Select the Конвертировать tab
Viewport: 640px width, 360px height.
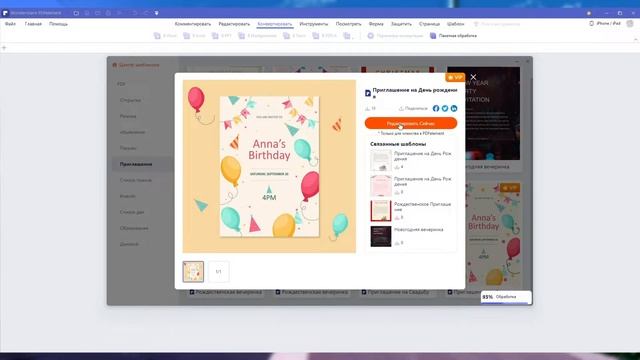coord(275,24)
